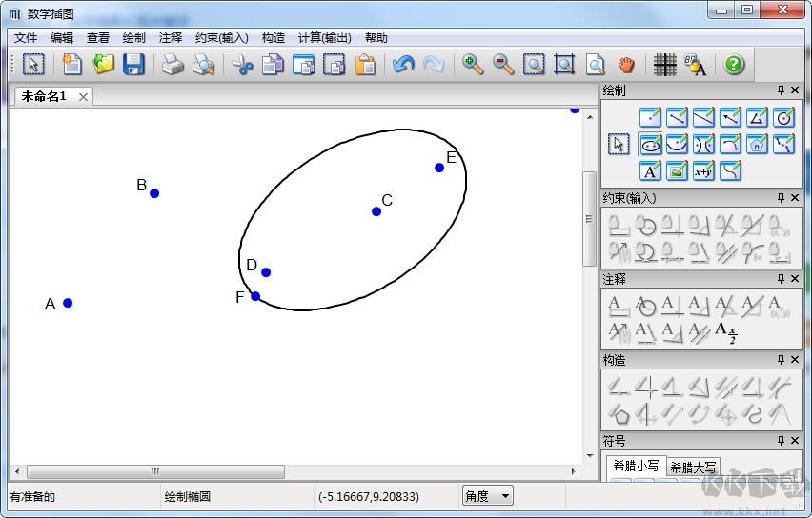The height and width of the screenshot is (518, 812).
Task: Switch to the 希腊大写 tab
Action: click(x=693, y=467)
